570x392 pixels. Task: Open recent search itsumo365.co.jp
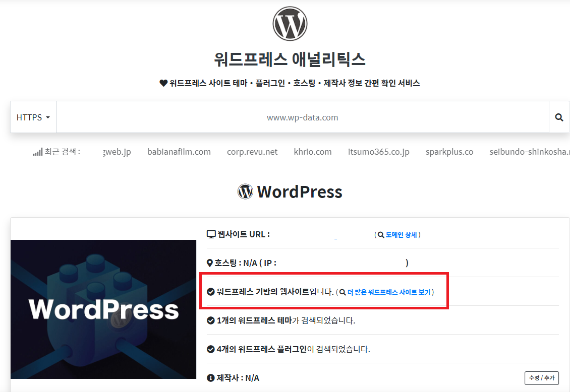378,152
